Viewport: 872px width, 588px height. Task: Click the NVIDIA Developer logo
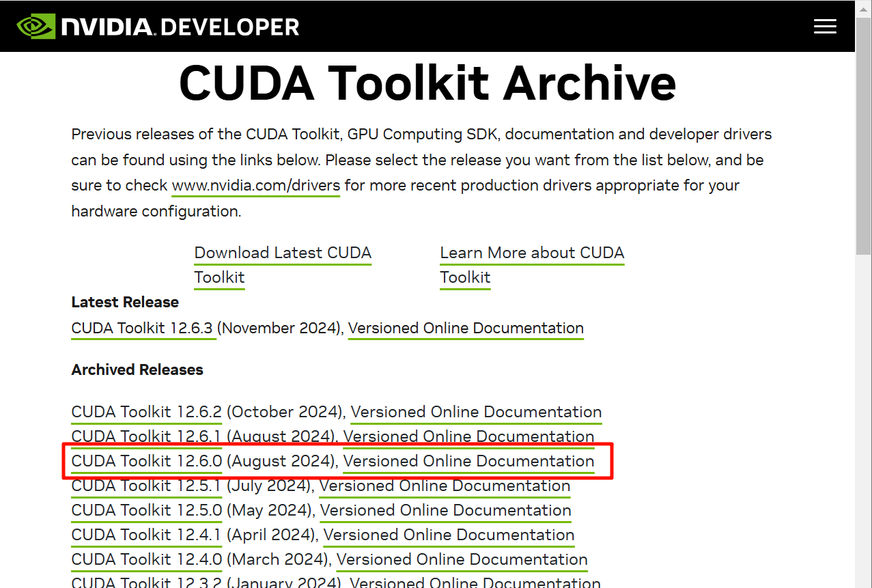point(158,27)
